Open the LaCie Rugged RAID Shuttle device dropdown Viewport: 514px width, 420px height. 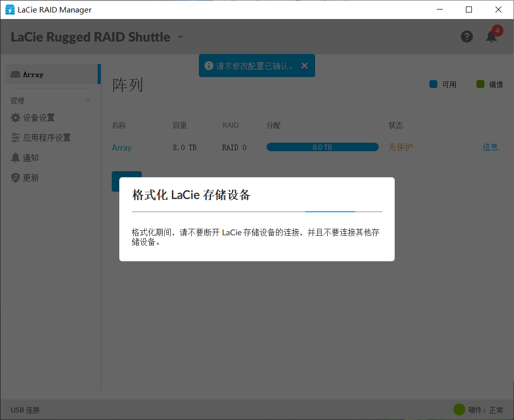pos(180,37)
